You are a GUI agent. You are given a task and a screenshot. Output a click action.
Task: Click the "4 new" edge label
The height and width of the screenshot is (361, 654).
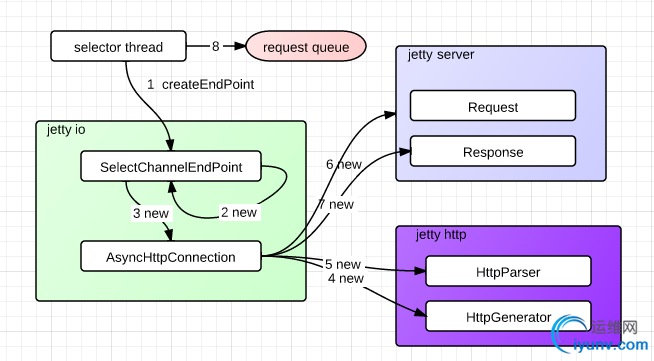346,278
